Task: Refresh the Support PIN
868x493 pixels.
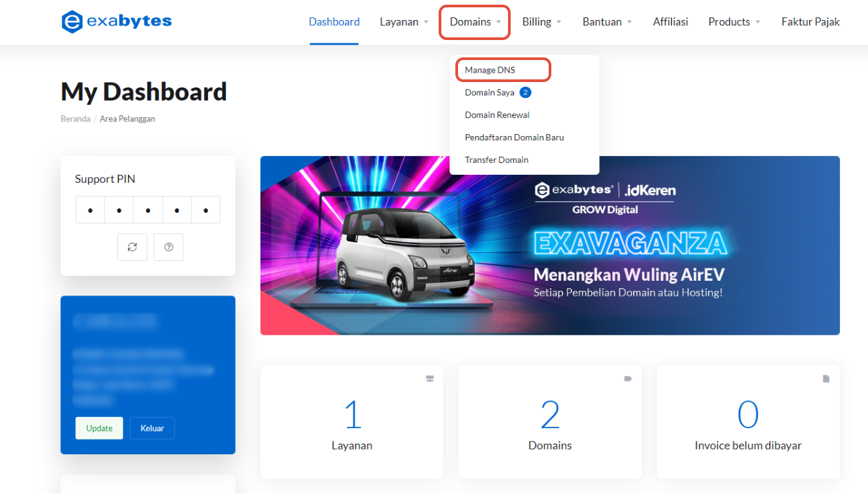Action: click(132, 247)
